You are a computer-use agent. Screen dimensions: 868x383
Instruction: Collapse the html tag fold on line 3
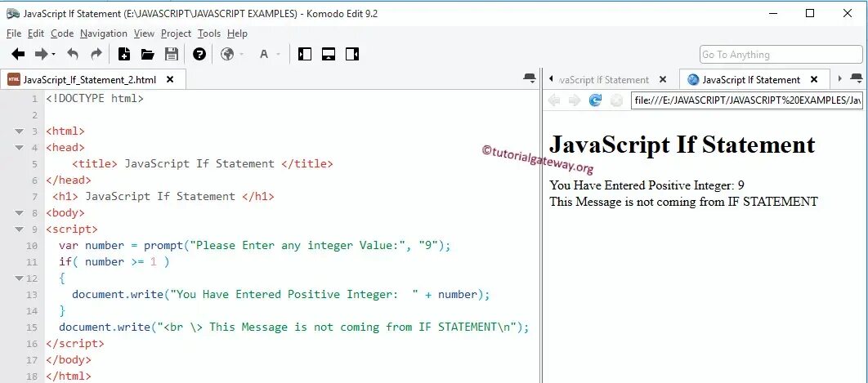[x=20, y=131]
